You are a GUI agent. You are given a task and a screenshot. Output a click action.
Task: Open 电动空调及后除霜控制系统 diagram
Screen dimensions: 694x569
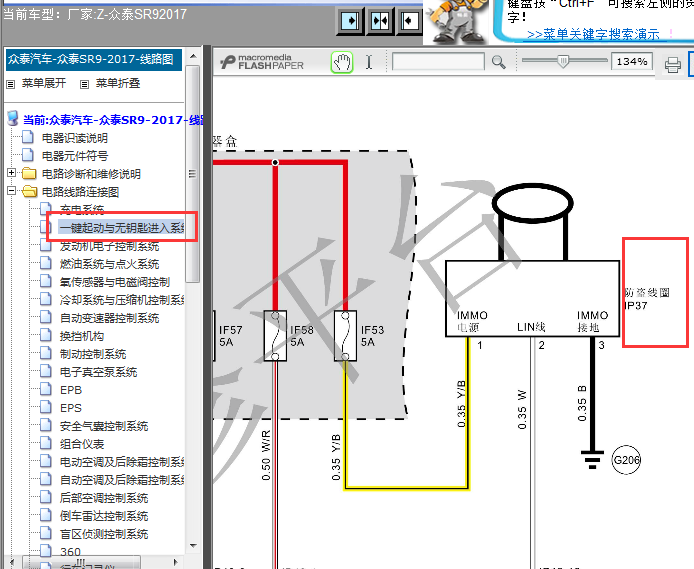[122, 462]
